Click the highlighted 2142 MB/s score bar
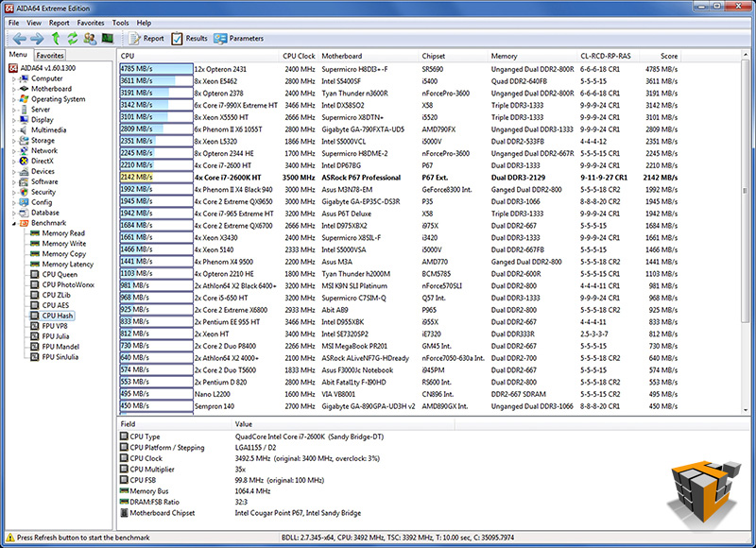Image resolution: width=756 pixels, height=548 pixels. (156, 177)
